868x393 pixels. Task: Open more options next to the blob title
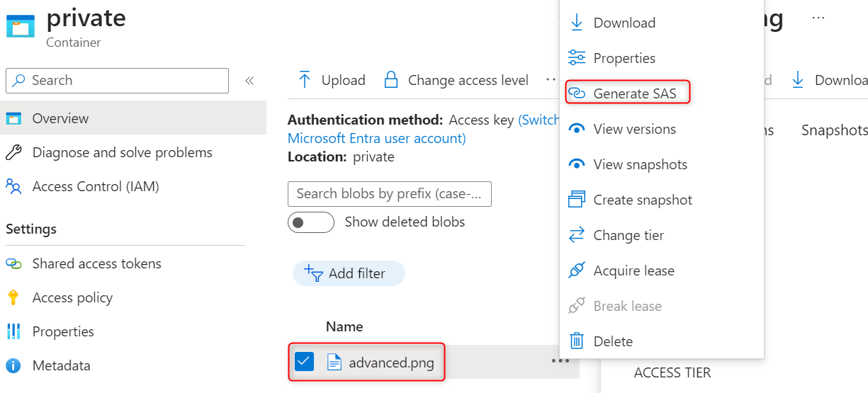pos(818,18)
